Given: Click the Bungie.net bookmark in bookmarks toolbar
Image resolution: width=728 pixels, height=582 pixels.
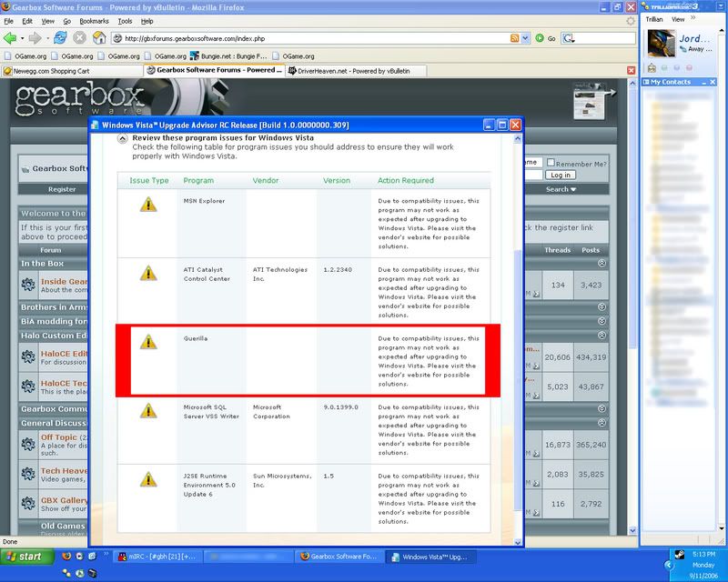Looking at the screenshot, I should [x=228, y=56].
